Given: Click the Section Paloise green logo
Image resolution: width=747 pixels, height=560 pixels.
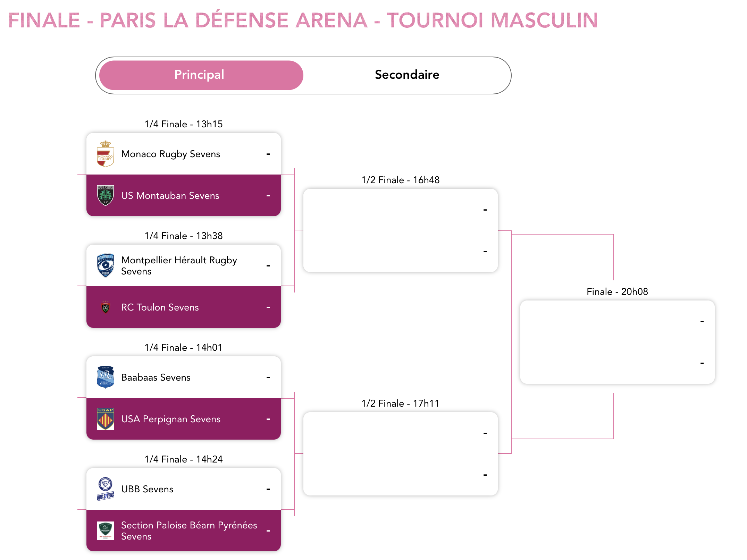Looking at the screenshot, I should [x=106, y=531].
